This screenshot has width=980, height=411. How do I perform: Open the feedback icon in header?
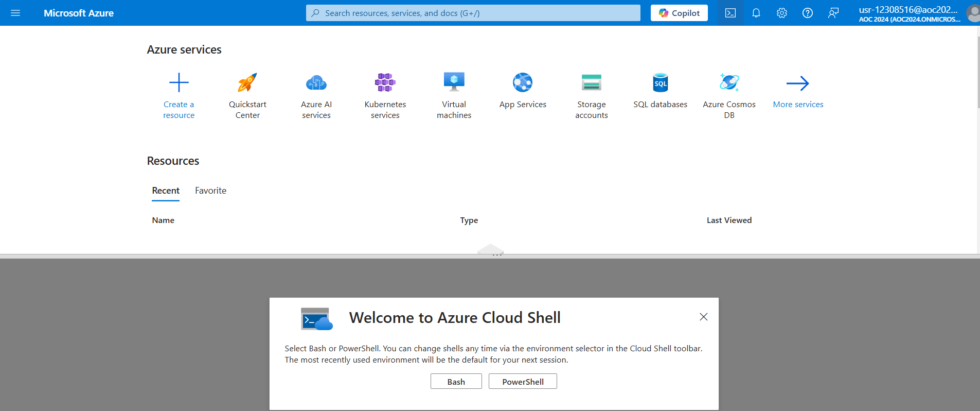[833, 13]
